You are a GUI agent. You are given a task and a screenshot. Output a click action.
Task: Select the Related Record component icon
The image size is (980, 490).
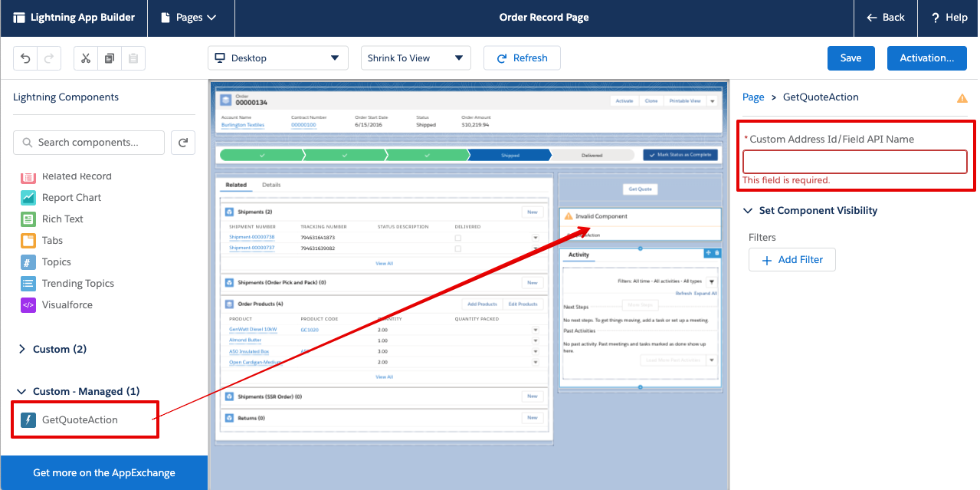click(28, 176)
